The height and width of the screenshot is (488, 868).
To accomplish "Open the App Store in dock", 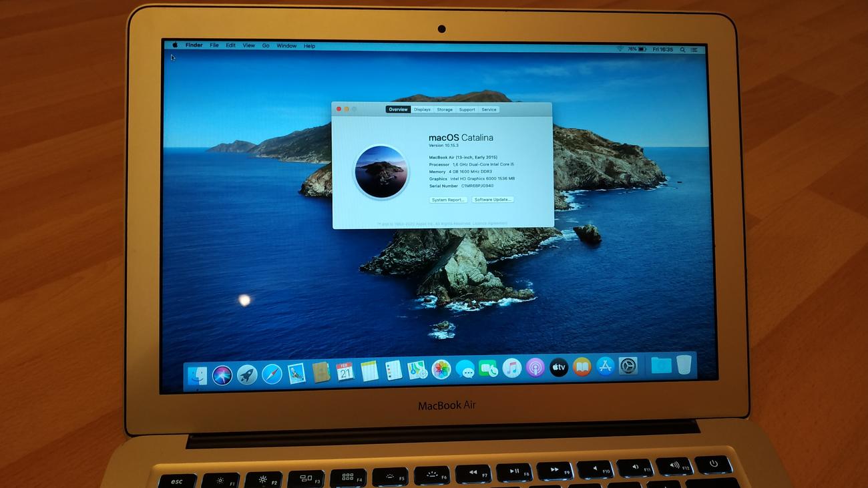I will (605, 366).
